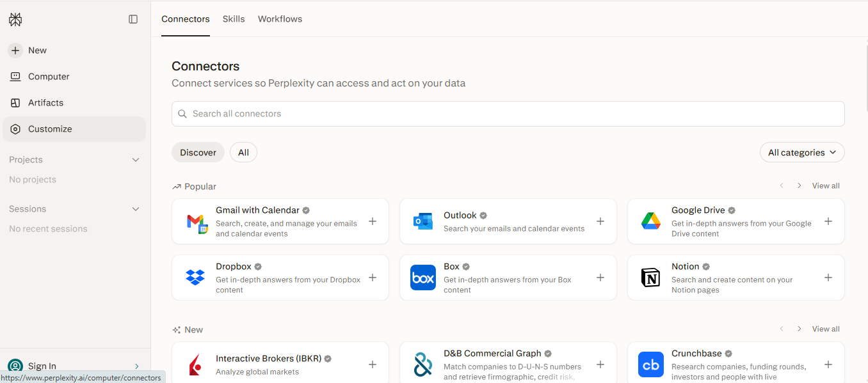This screenshot has width=868, height=383.
Task: Click the Crunchbase title text
Action: (x=696, y=354)
